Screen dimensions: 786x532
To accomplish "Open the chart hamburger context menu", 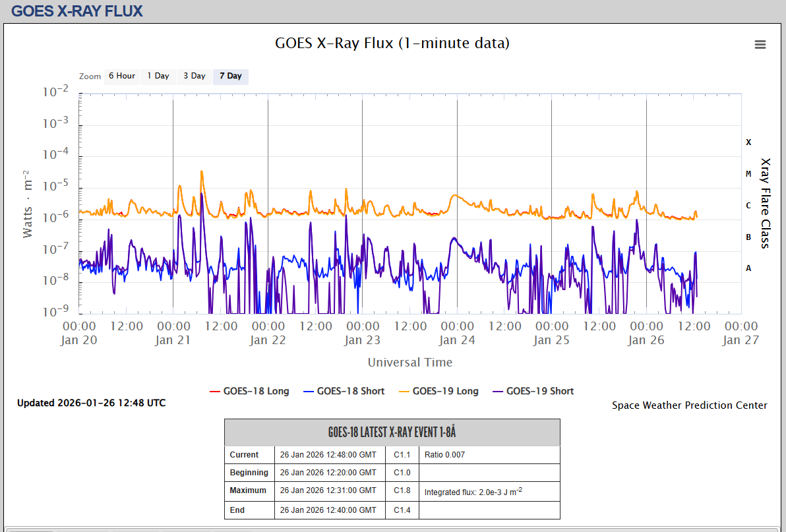I will point(760,44).
